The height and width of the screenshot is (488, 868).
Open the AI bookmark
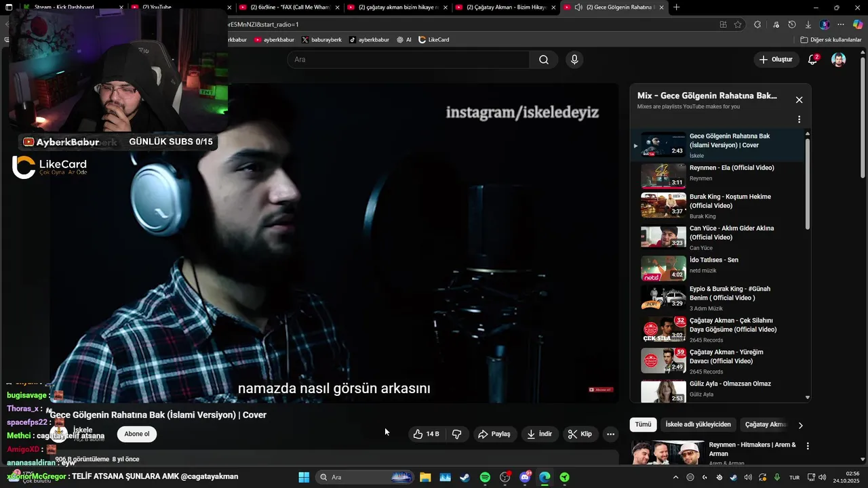(x=404, y=40)
